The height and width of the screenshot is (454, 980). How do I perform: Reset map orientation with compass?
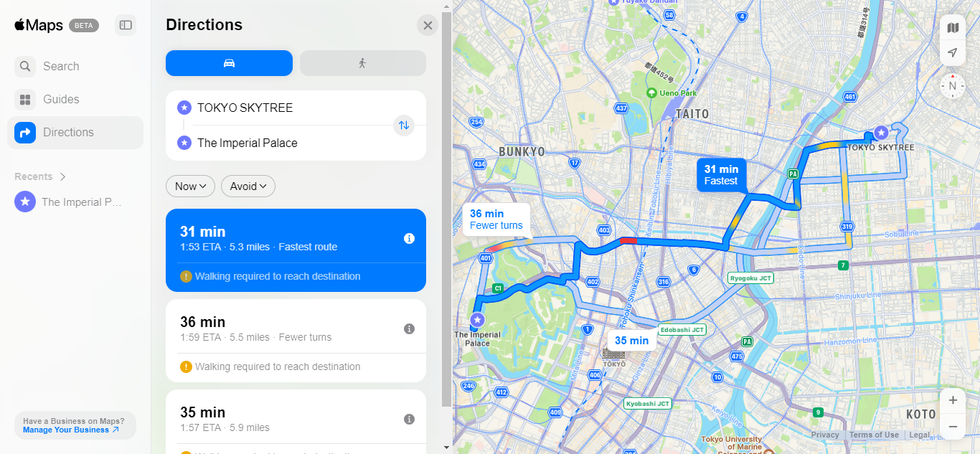coord(953,86)
